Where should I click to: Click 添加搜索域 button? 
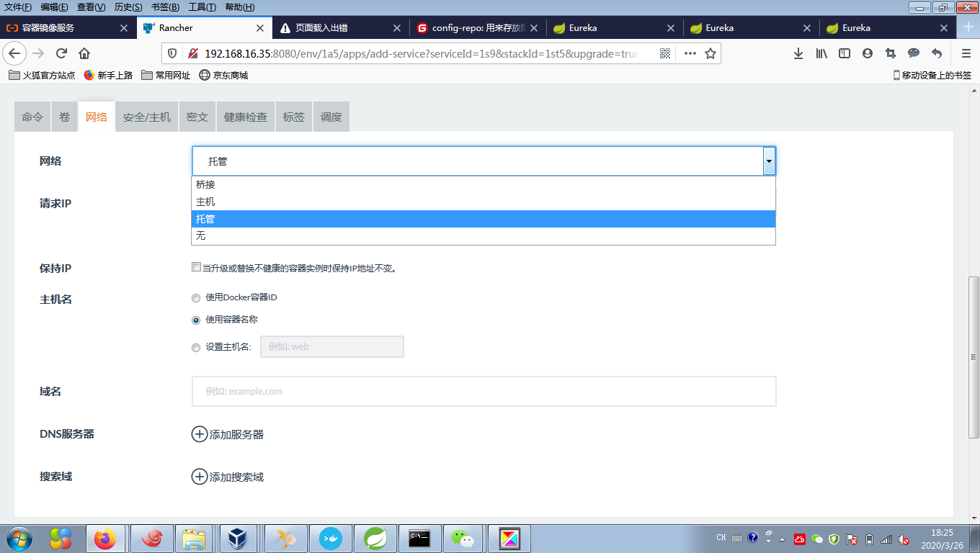pos(228,477)
